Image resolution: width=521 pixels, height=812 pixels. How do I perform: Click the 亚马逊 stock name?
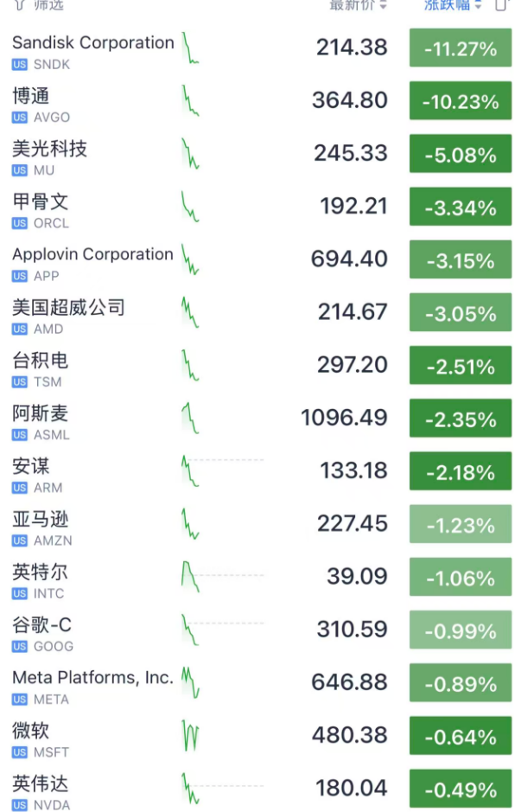point(41,519)
